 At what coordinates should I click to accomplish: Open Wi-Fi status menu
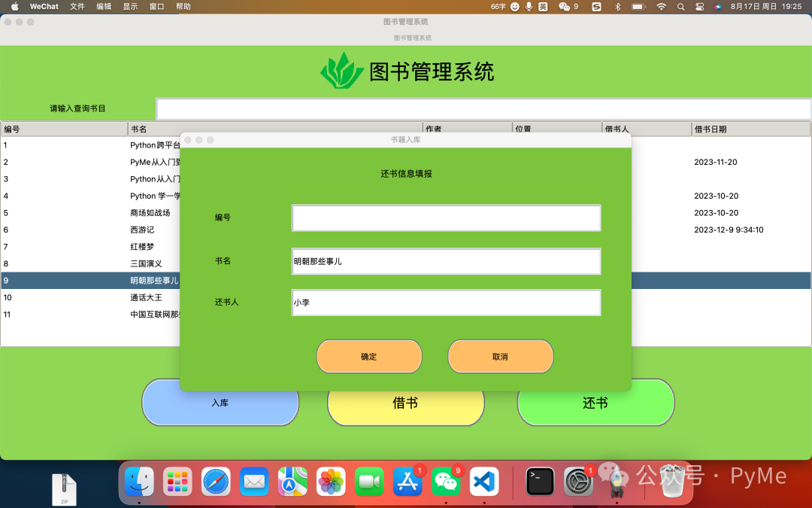click(661, 6)
